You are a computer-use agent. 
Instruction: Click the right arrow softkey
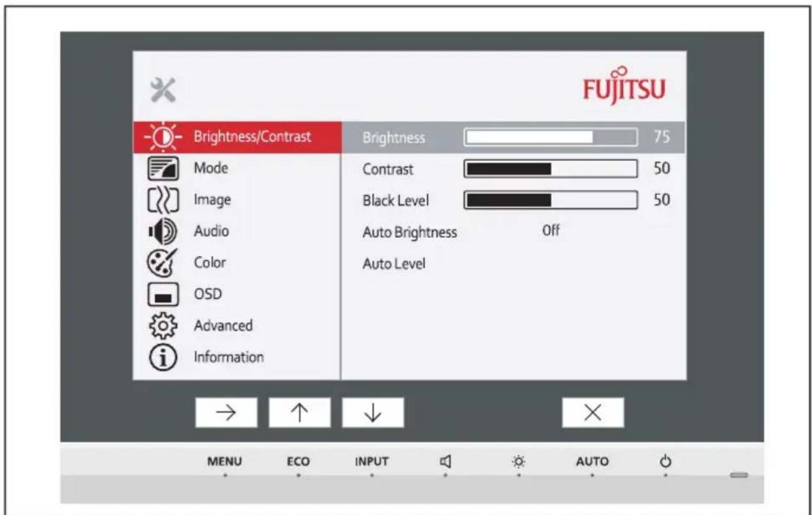point(226,413)
